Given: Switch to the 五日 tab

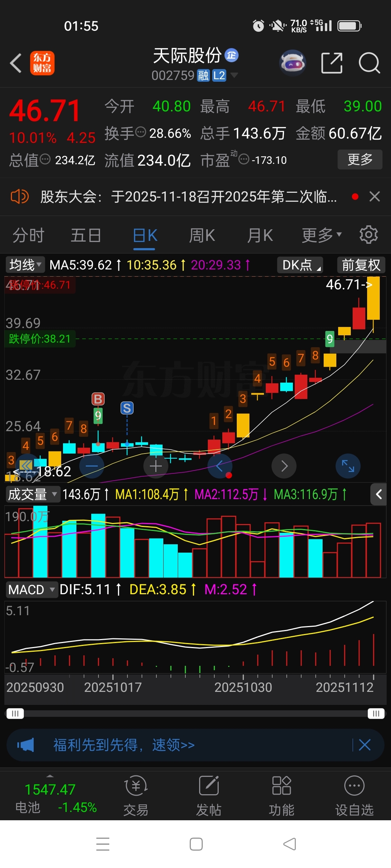Looking at the screenshot, I should (x=86, y=235).
